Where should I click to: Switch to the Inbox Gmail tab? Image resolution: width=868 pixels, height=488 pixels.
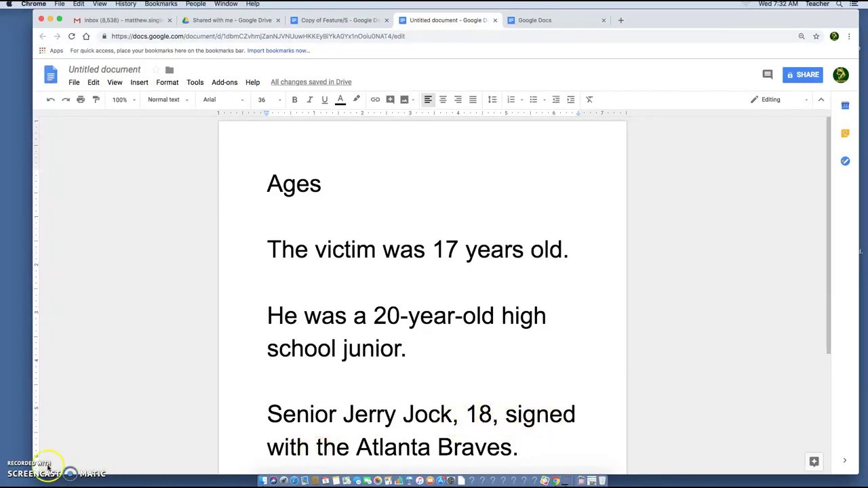coord(121,20)
